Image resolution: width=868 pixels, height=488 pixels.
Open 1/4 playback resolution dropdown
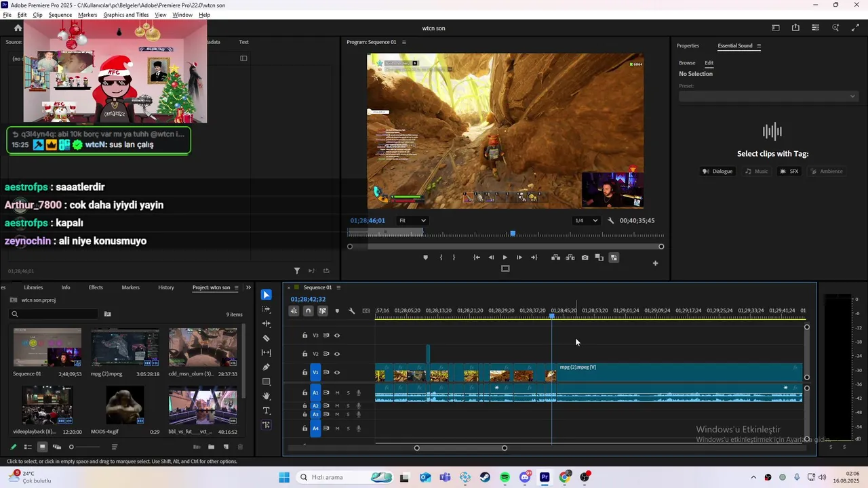tap(587, 220)
